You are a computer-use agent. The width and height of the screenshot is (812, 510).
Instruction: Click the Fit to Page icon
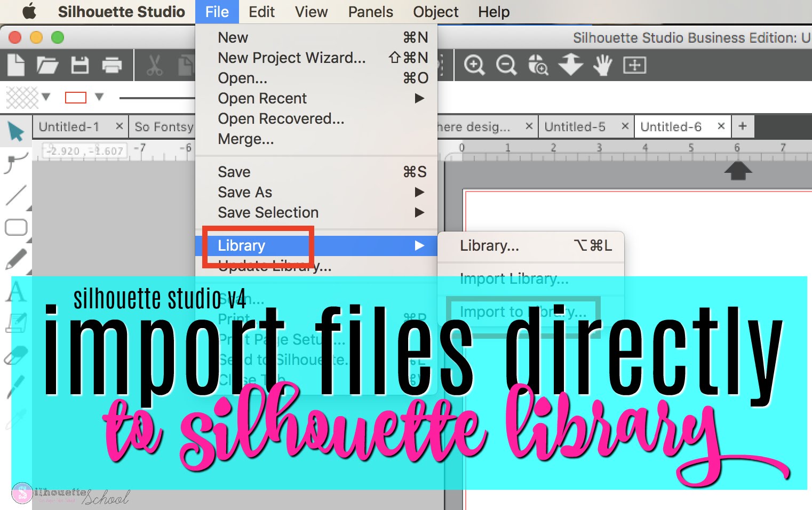click(x=635, y=65)
